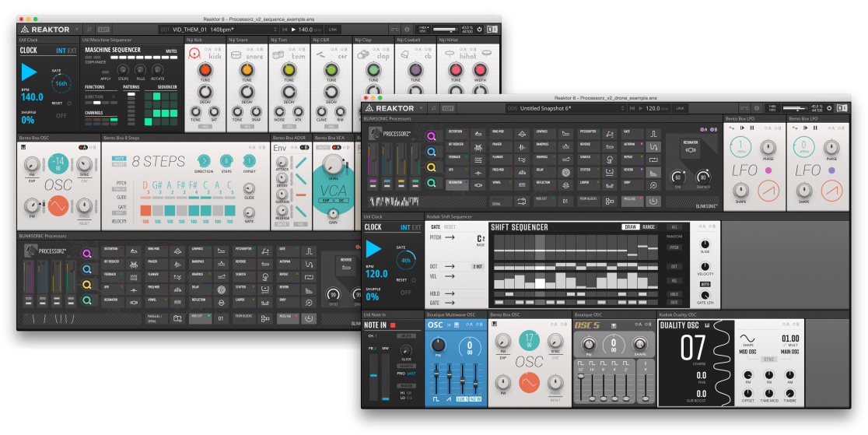Start the Clock with the blue play triangle in the drone window
The width and height of the screenshot is (868, 435).
373,250
